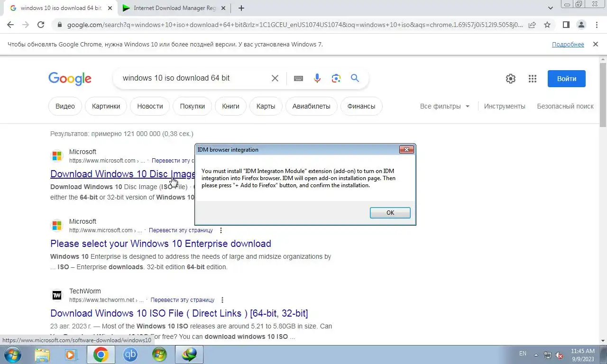Click OK in IDM browser integration dialog
The width and height of the screenshot is (607, 364).
[390, 213]
